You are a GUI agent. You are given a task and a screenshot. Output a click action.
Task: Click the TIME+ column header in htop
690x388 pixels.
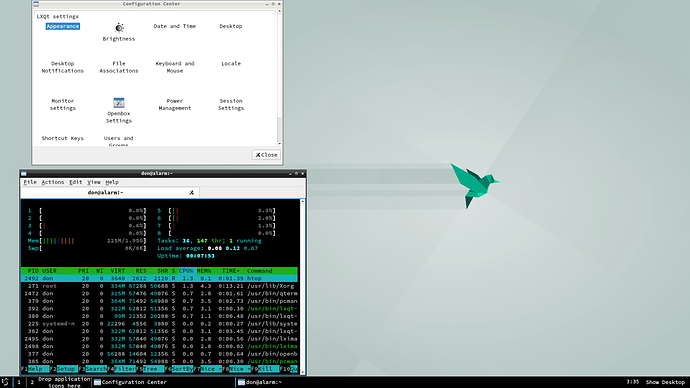(231, 271)
